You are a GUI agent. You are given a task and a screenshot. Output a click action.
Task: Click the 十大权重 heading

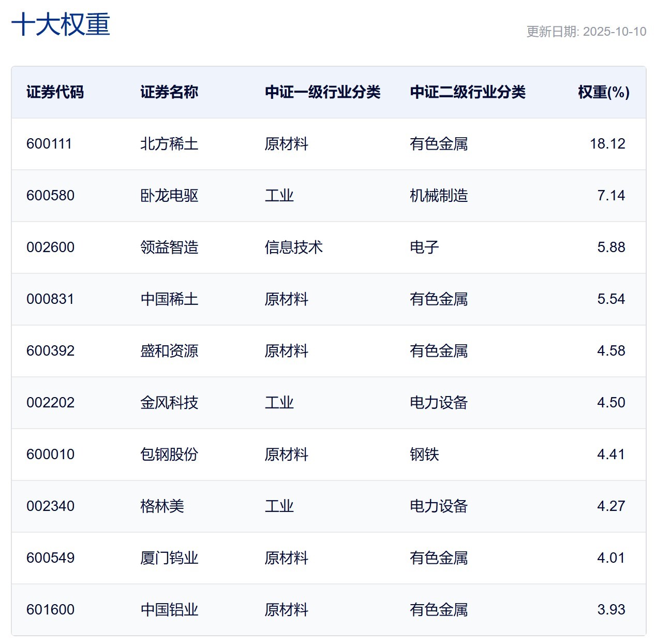click(61, 24)
